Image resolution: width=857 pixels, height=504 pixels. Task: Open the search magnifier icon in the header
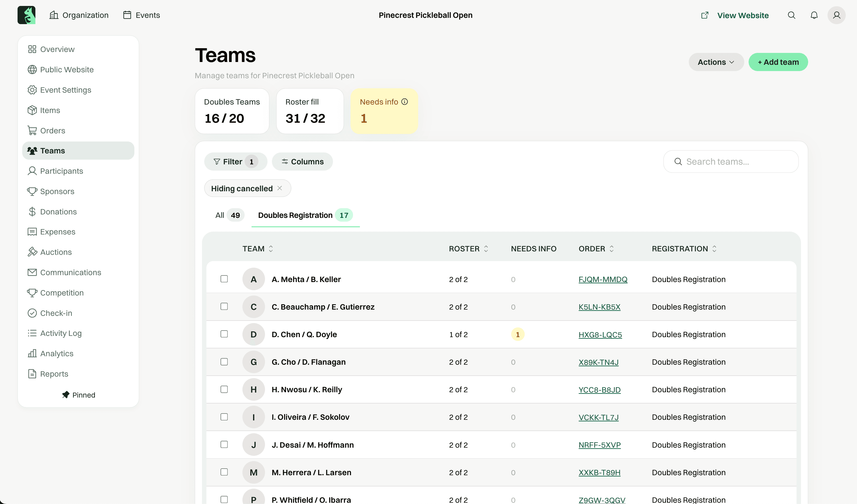(x=791, y=15)
